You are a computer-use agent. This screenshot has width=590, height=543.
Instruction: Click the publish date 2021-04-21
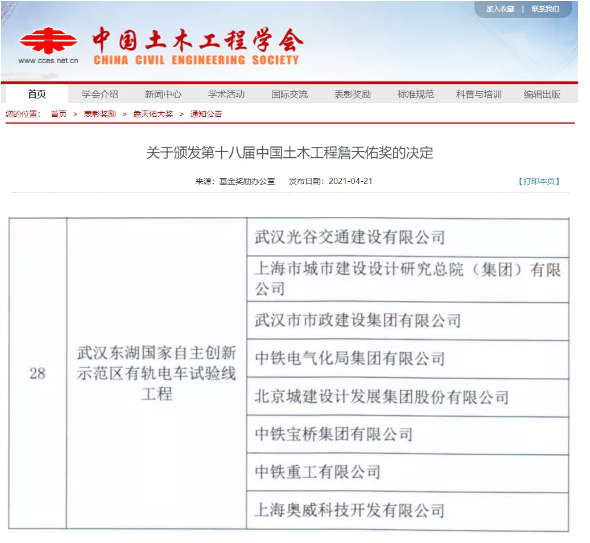click(350, 181)
